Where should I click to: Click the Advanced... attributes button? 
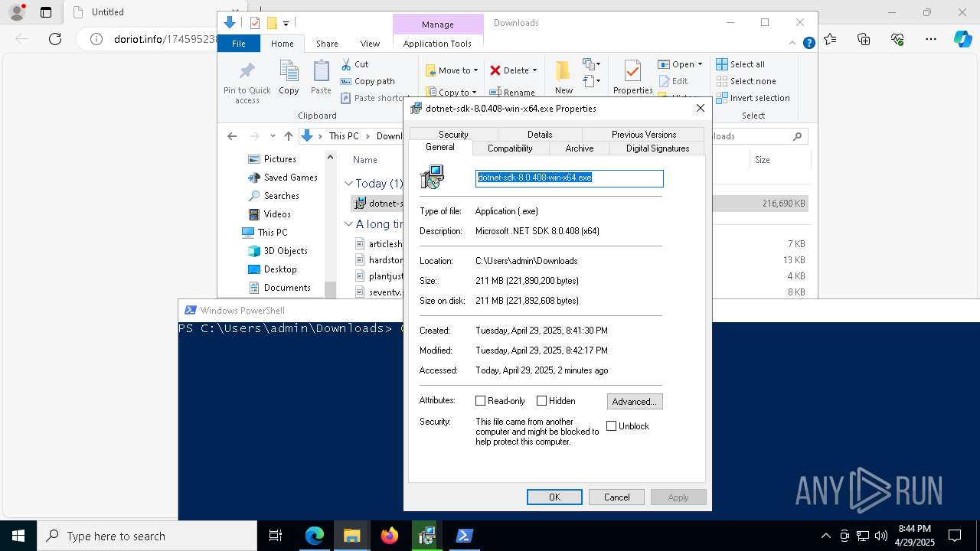[635, 401]
